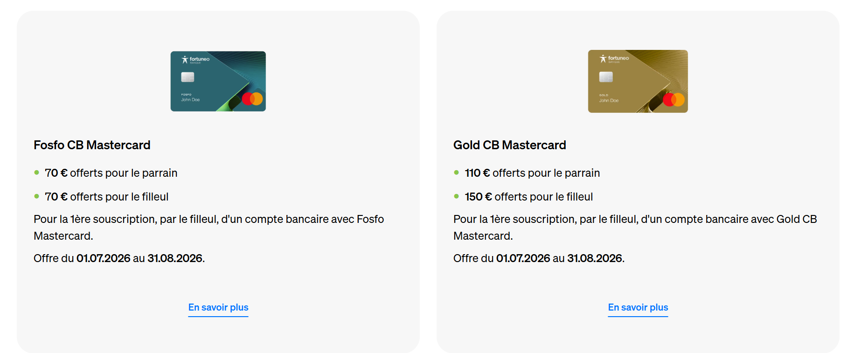Open En savoir plus for Gold
The width and height of the screenshot is (868, 353).
click(638, 308)
